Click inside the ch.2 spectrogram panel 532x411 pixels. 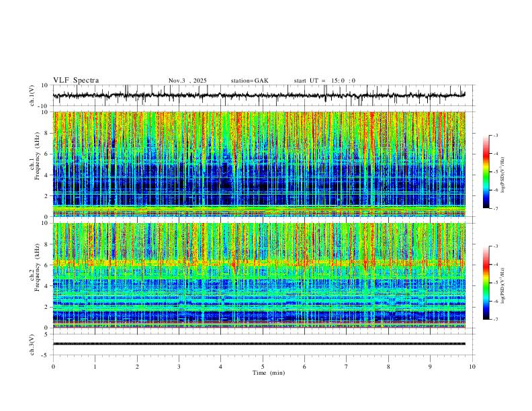(259, 275)
